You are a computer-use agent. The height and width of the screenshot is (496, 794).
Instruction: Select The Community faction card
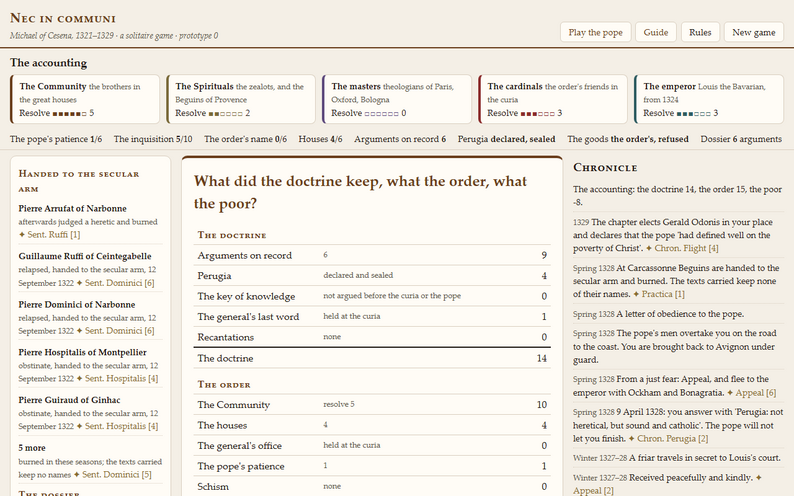85,99
